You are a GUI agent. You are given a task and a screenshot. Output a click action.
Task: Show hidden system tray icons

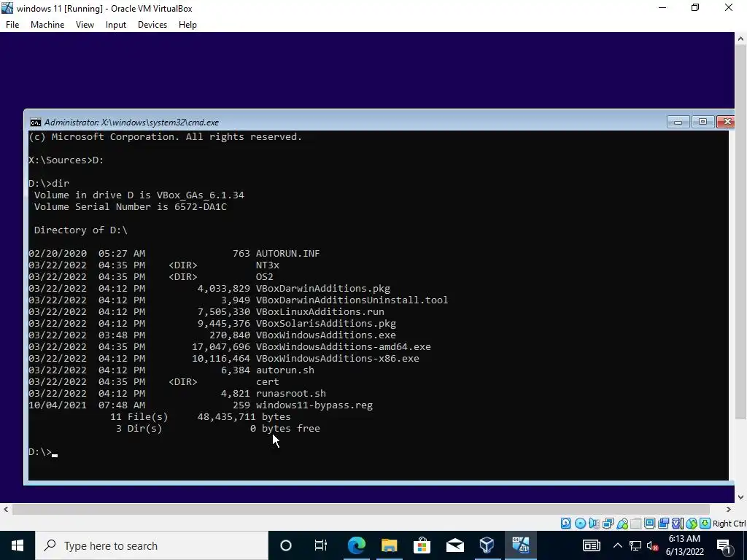pos(617,545)
